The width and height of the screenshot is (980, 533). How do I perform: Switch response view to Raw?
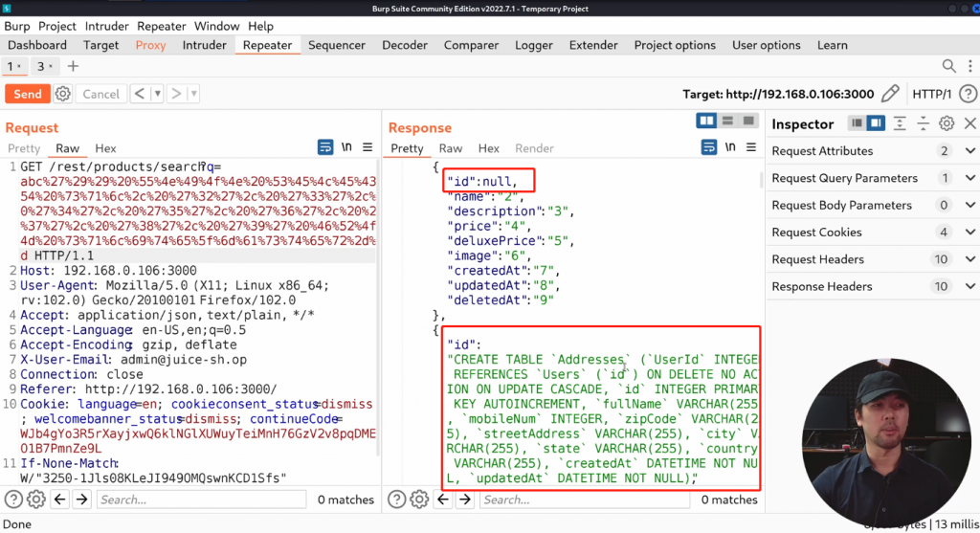point(451,148)
